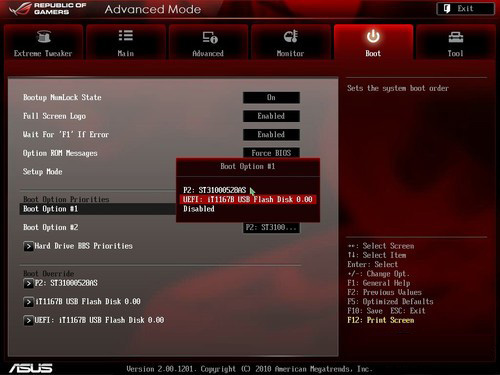Viewport: 500px width, 375px height.
Task: Open Boot Option #2 value dropdown
Action: click(271, 228)
